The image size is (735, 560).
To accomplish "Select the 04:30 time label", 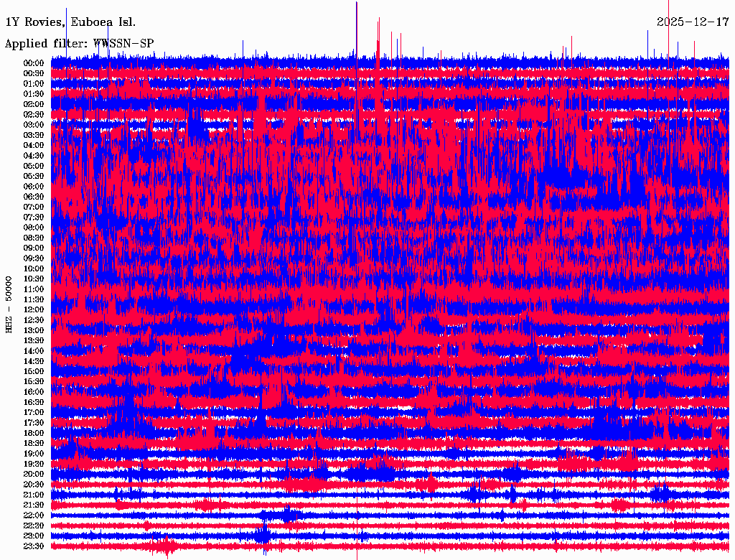I will 34,156.
